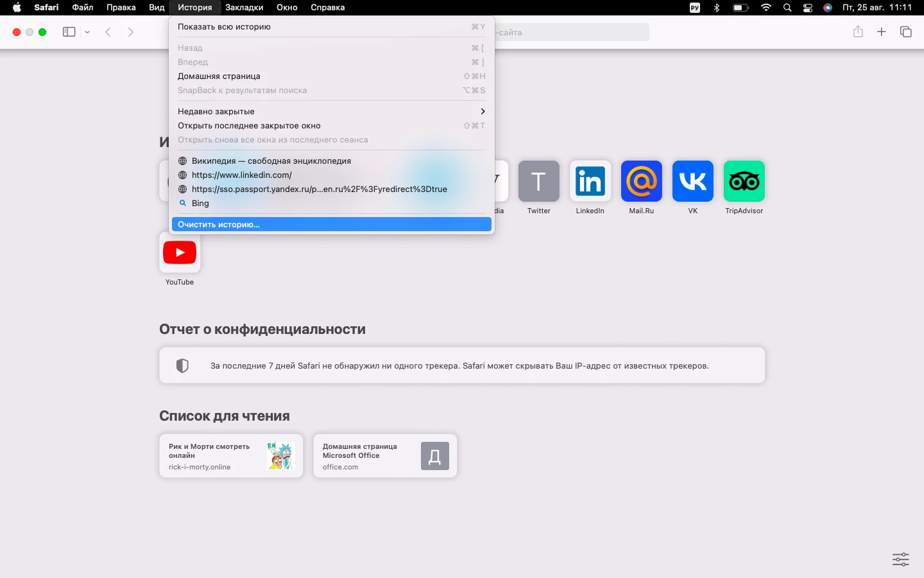924x578 pixels.
Task: Open the Файл menu
Action: pyautogui.click(x=83, y=8)
